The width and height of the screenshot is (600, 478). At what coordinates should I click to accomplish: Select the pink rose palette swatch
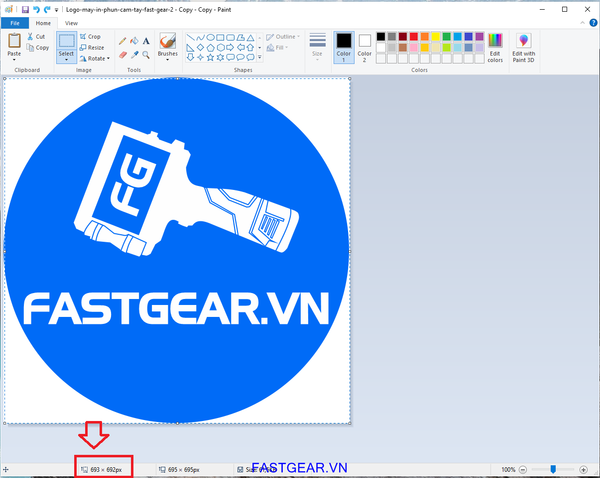coord(414,47)
